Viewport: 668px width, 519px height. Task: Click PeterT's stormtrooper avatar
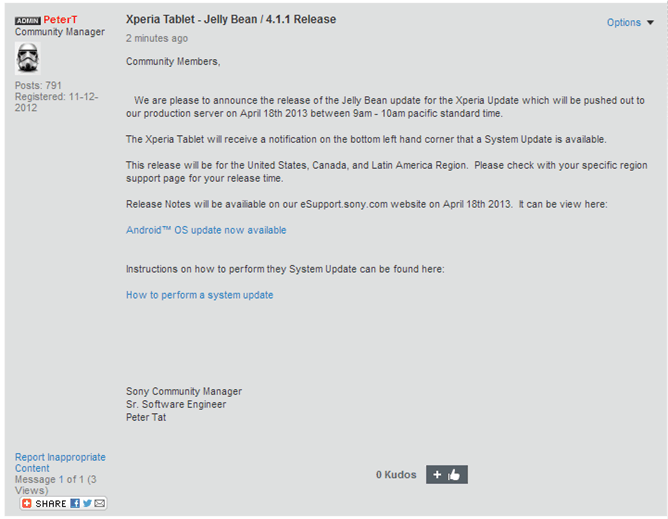[28, 58]
